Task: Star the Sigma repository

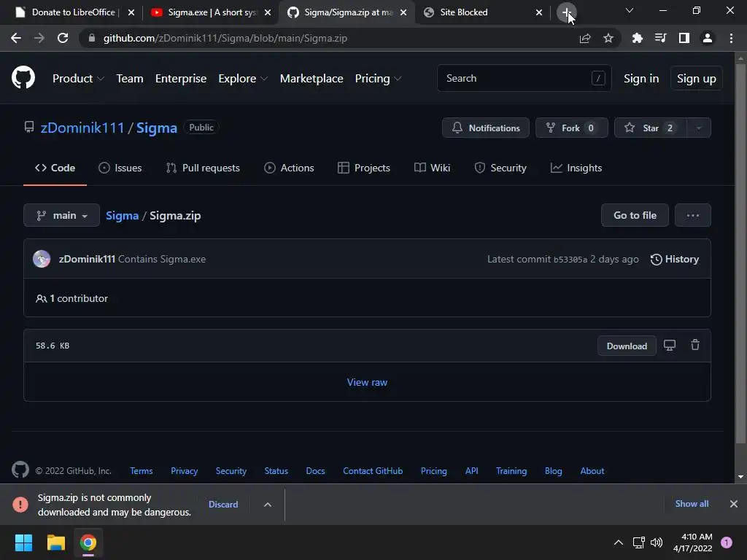Action: (650, 128)
